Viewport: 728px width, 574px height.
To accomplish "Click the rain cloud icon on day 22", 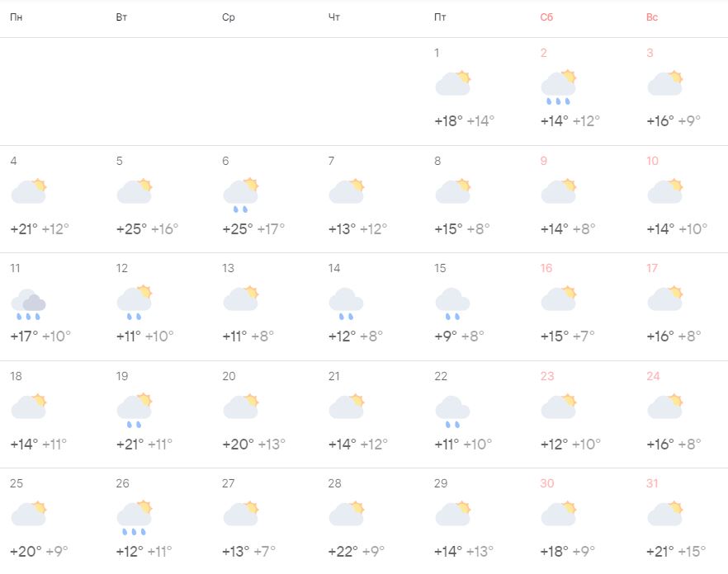I will coord(452,411).
